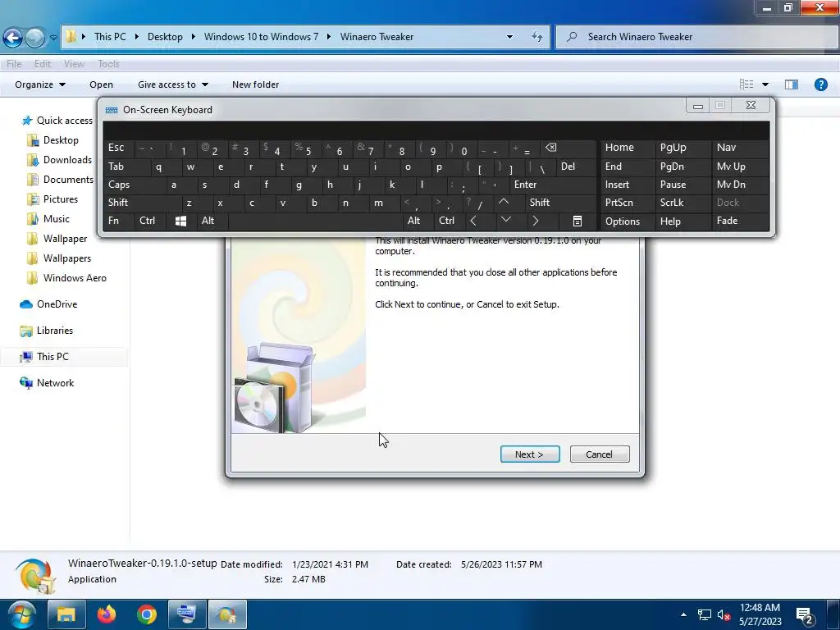Toggle Caps key on On-Screen Keyboard
Image resolution: width=840 pixels, height=630 pixels.
coord(134,185)
